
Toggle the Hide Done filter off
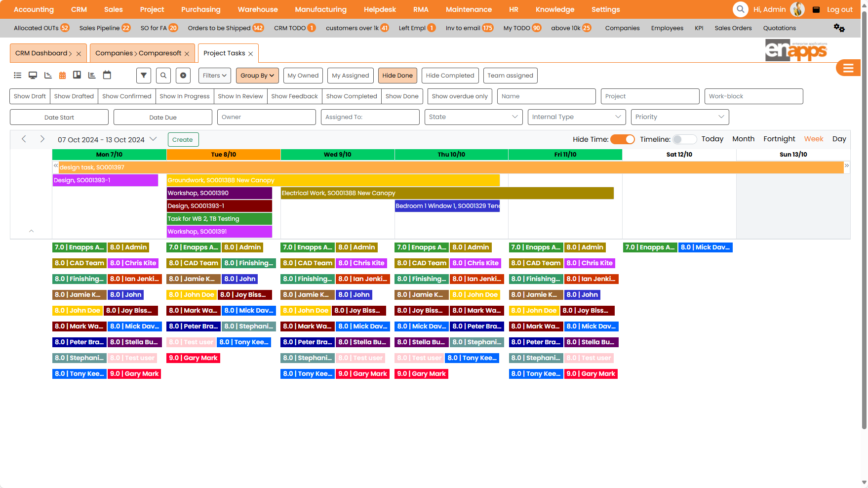coord(397,75)
